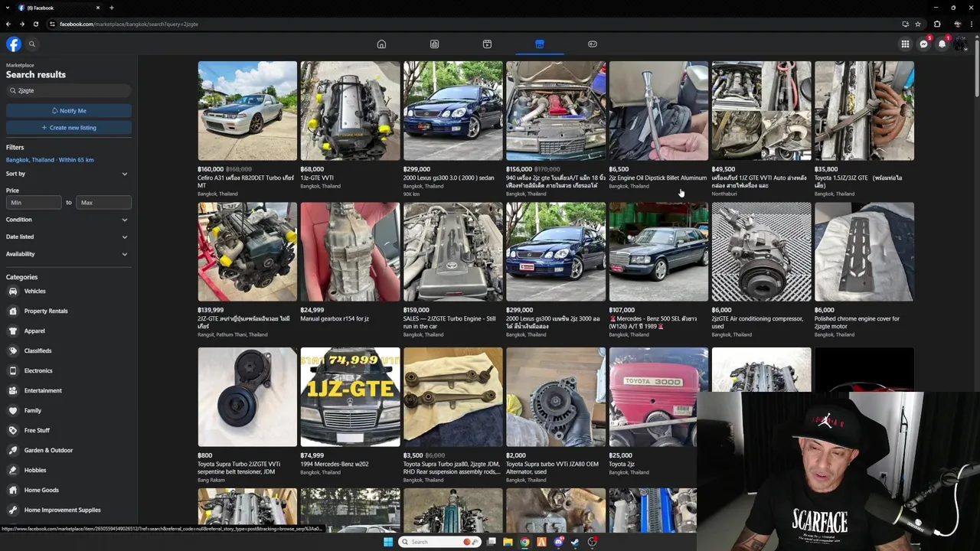Open JZA80 OEM Alternator ฿2,000 listing
980x551 pixels.
tap(556, 415)
